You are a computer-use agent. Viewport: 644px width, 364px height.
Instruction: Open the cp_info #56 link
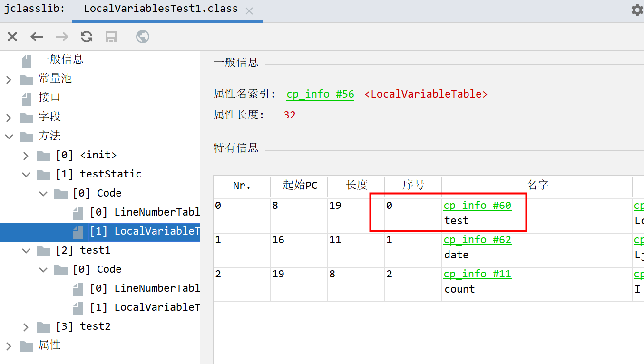(320, 94)
